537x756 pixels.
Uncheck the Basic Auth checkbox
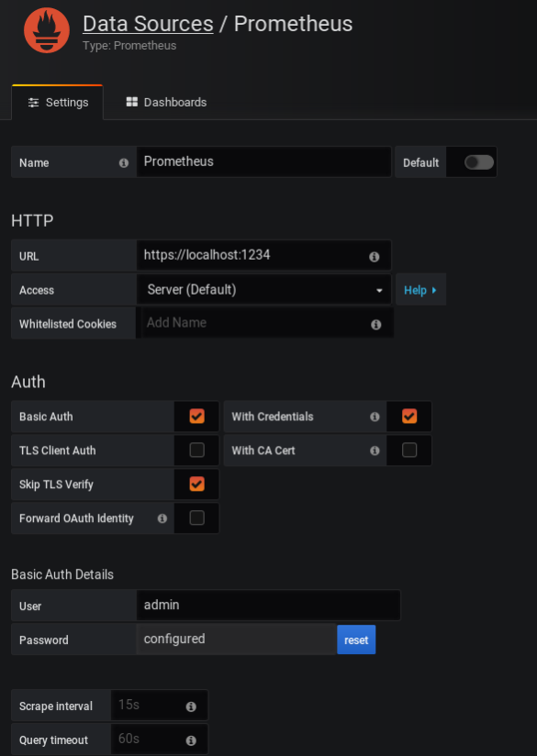(x=196, y=417)
